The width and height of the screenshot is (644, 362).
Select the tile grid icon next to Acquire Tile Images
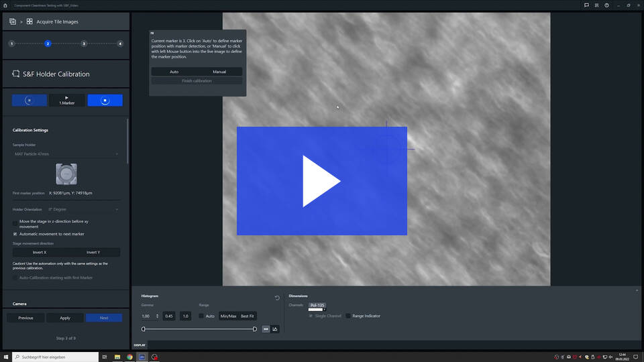point(30,21)
